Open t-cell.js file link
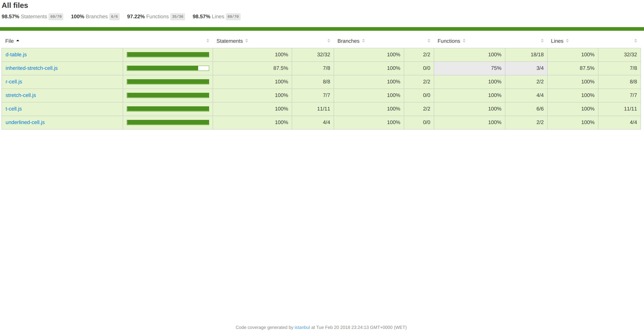The image size is (644, 332). pos(14,109)
